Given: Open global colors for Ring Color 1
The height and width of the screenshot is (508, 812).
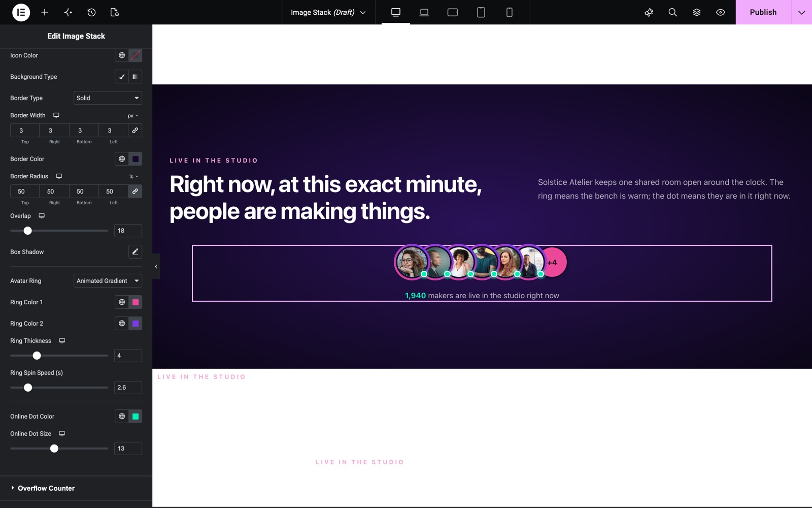Looking at the screenshot, I should (122, 302).
